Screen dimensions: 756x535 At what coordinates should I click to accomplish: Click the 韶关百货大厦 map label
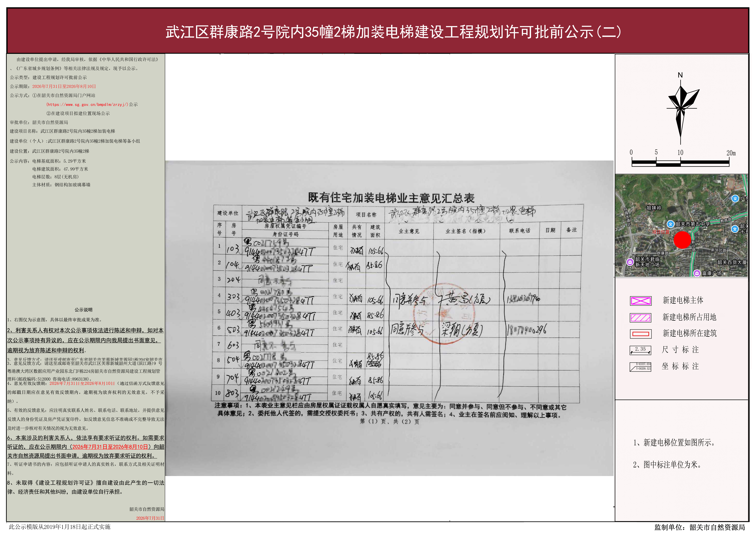click(x=732, y=262)
